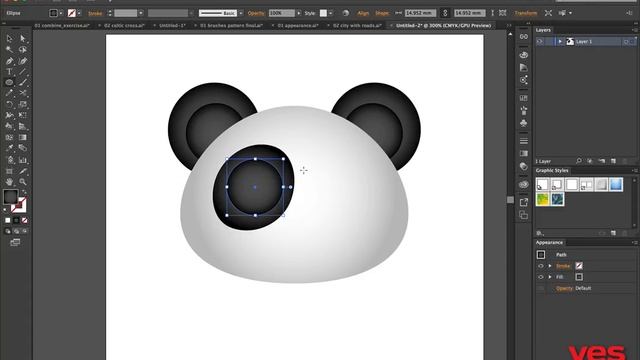
Task: Set None button below fill/stroke swatches
Action: (x=24, y=220)
